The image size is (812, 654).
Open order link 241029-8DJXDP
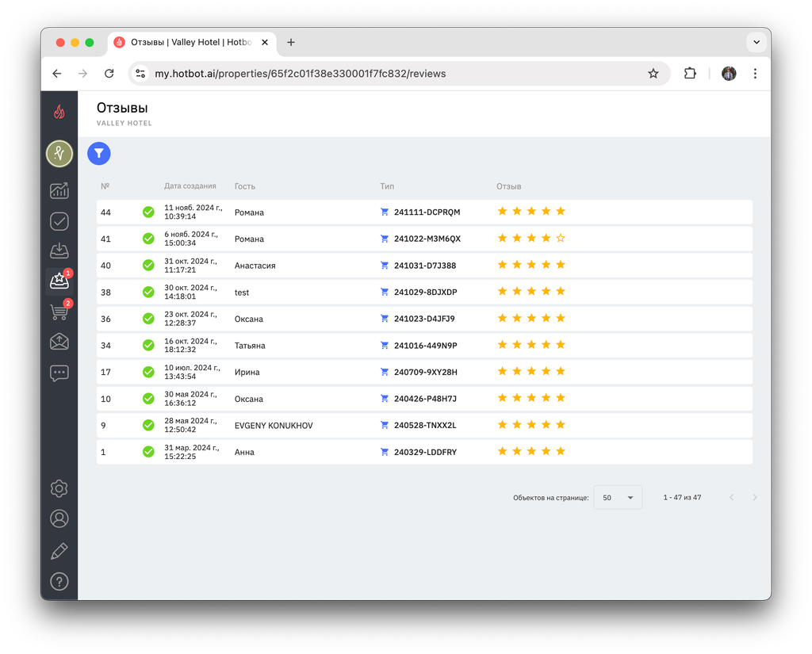(426, 292)
